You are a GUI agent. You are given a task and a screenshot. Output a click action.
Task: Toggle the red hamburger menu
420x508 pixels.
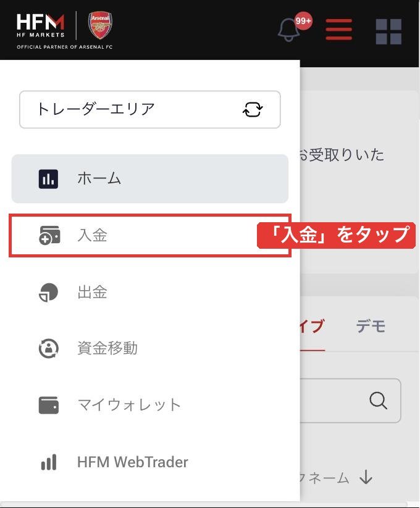tap(338, 29)
